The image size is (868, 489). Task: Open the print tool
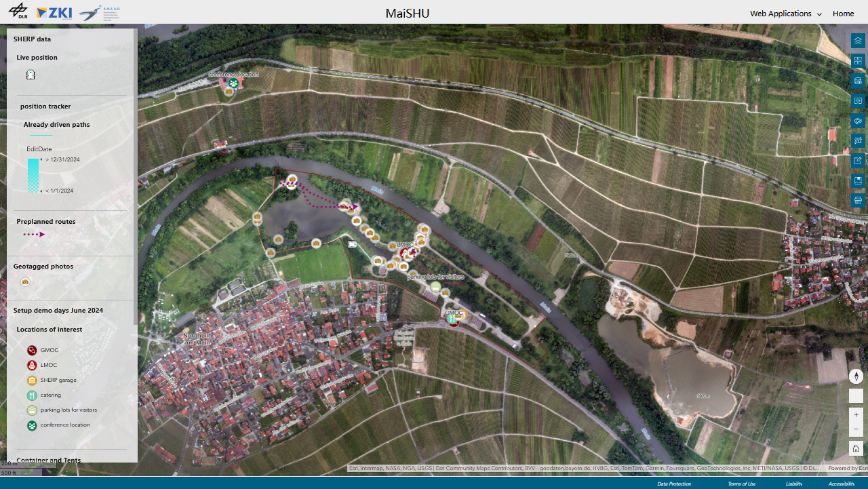click(858, 201)
